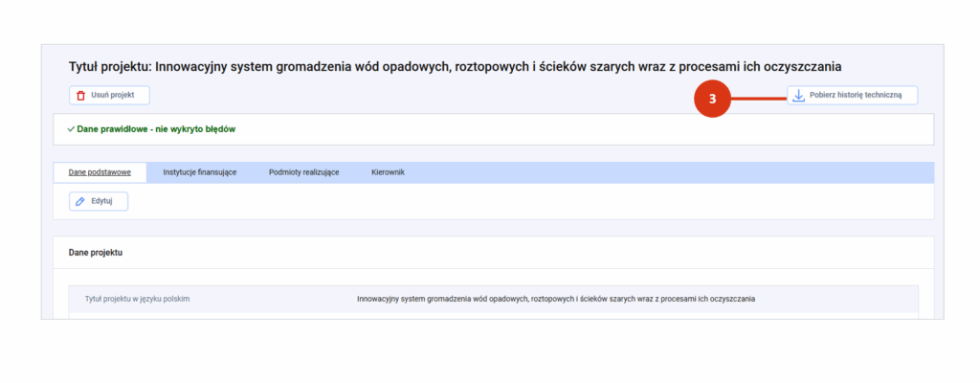Image resolution: width=980 pixels, height=383 pixels.
Task: Click the Dane projektu section header
Action: point(96,253)
